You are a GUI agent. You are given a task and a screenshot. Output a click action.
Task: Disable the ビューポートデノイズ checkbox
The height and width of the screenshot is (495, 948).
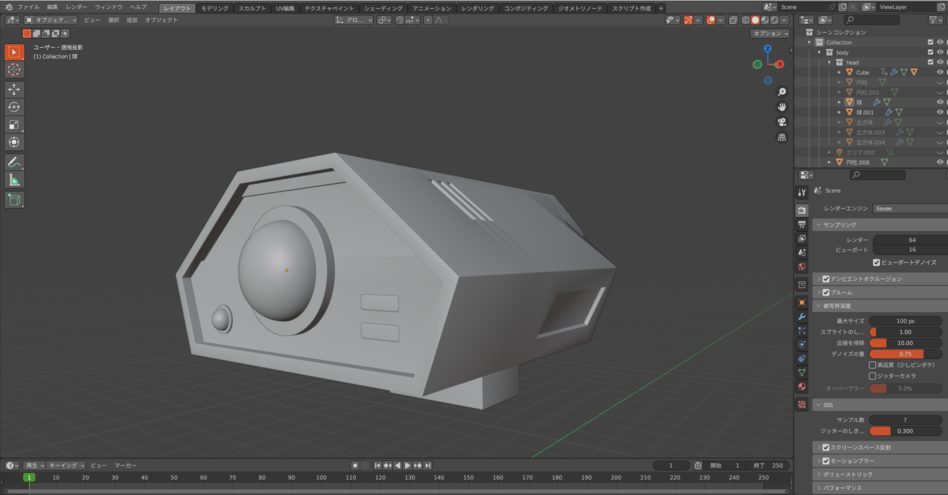877,262
